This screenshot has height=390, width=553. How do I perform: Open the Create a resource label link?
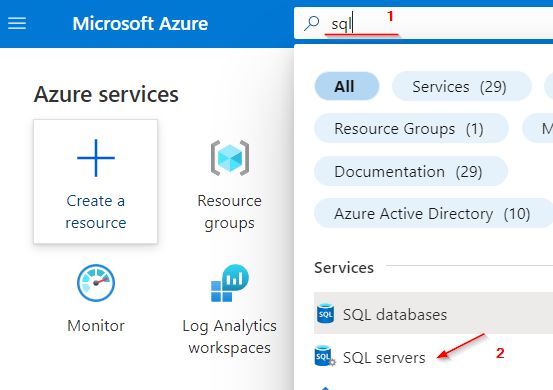(x=96, y=212)
